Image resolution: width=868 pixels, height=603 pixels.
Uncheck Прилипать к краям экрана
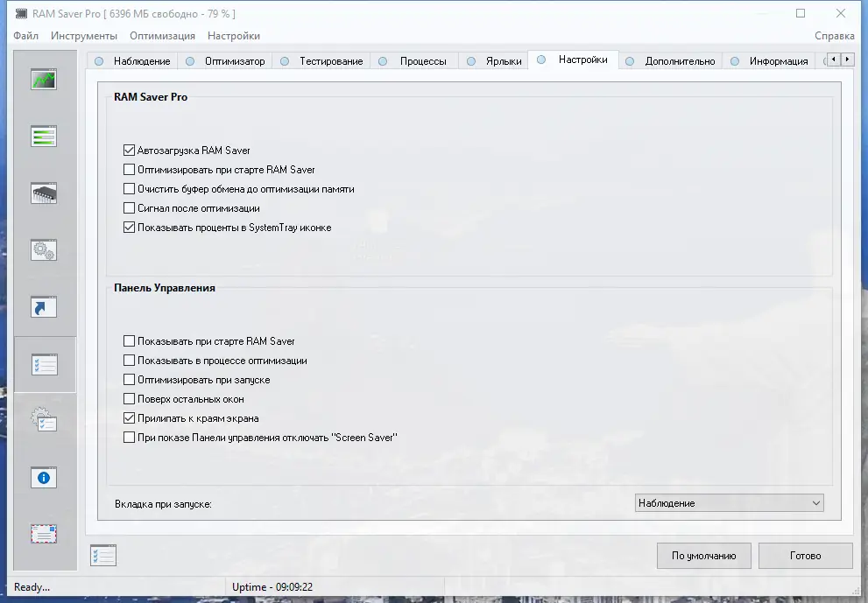[x=129, y=418]
